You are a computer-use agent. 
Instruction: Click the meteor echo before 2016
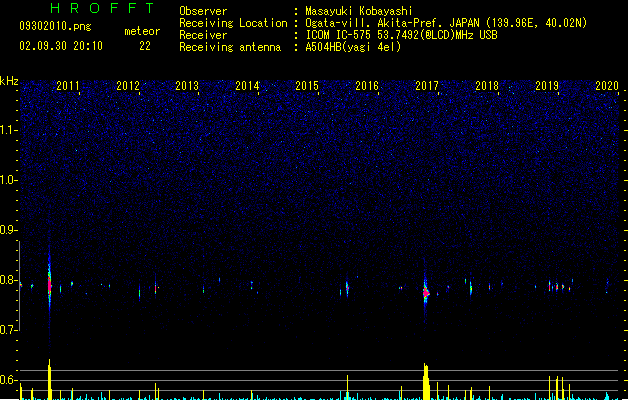[347, 288]
